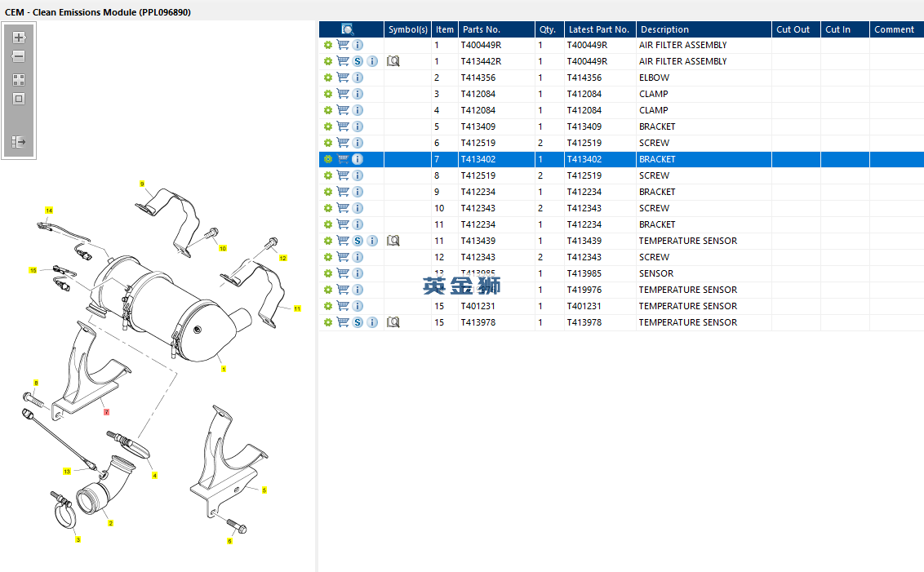Open the info icon in the T413442R row
The image size is (924, 572).
(372, 61)
